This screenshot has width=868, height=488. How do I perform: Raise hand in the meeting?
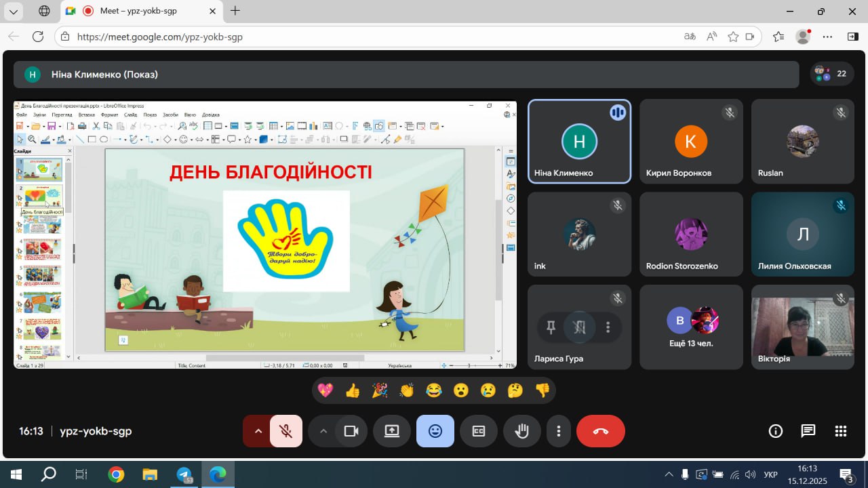click(521, 431)
